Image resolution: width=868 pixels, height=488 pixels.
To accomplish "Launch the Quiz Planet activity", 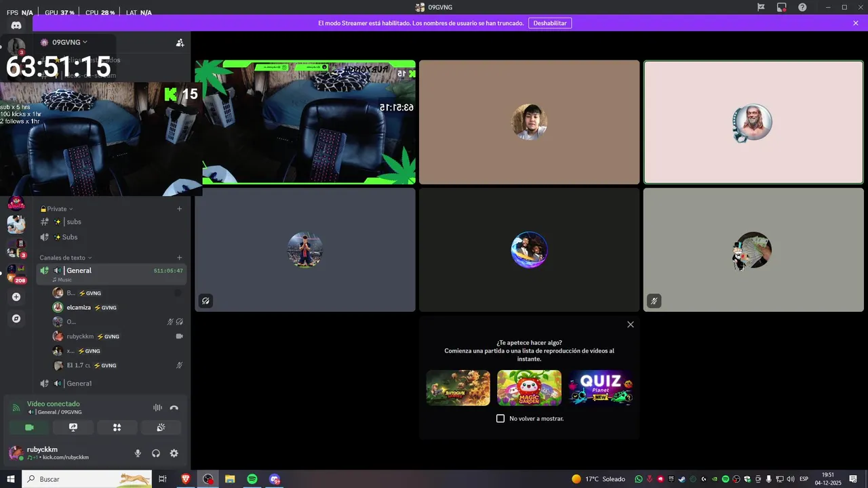I will point(601,388).
